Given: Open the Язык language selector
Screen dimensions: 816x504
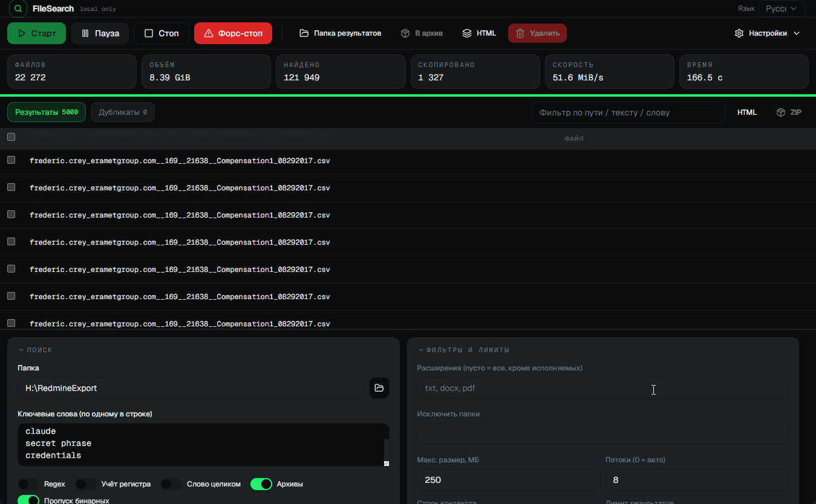Looking at the screenshot, I should point(782,8).
